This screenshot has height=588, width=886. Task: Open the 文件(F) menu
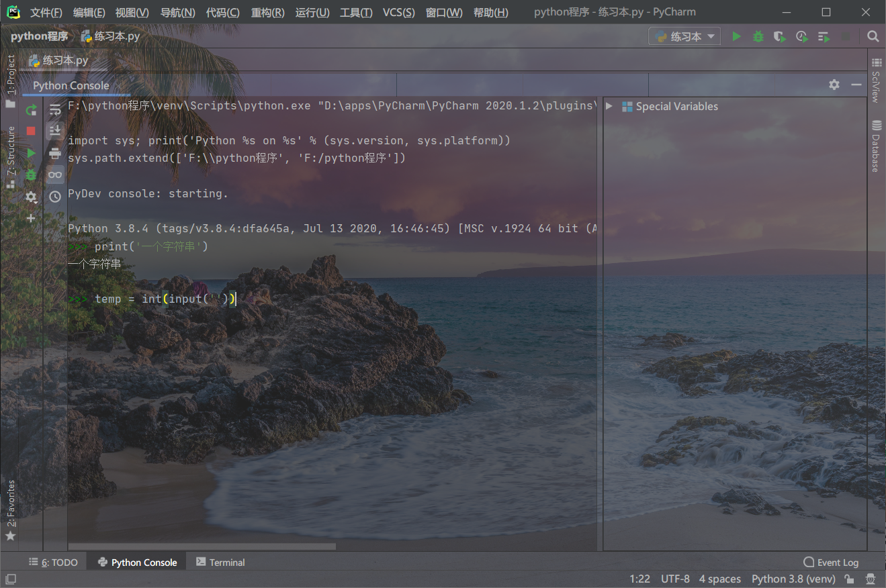pyautogui.click(x=46, y=13)
